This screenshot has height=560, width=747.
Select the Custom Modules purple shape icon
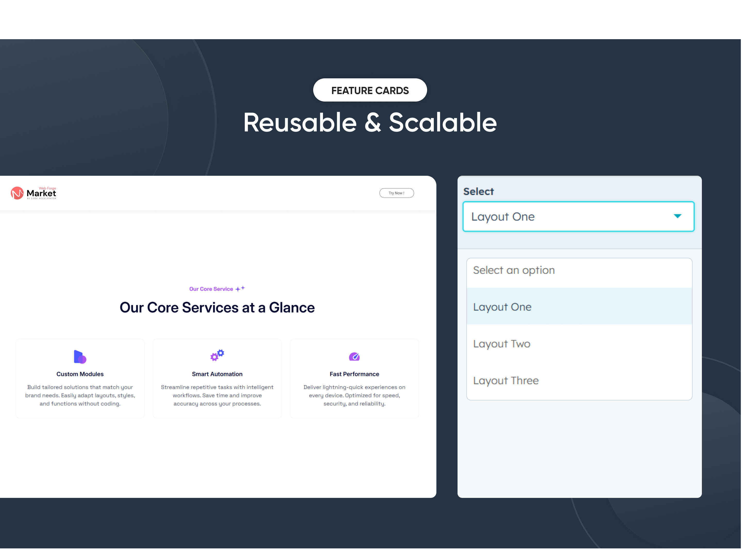[x=80, y=356]
